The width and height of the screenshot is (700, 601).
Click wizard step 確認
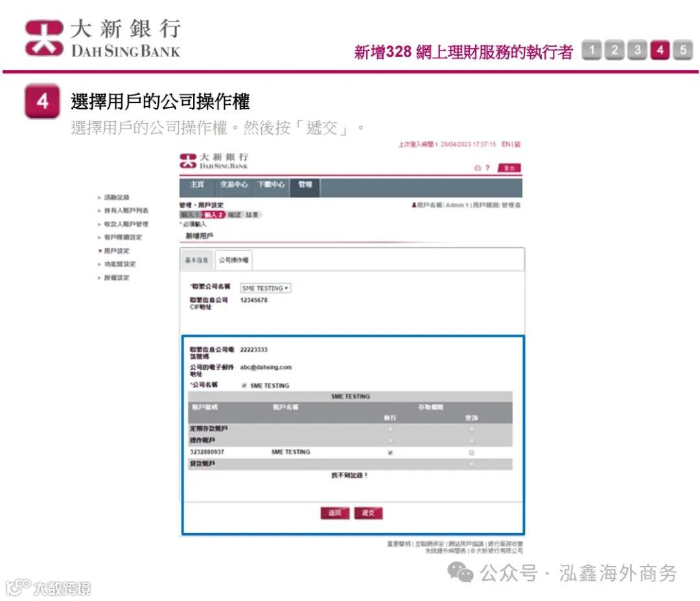pyautogui.click(x=235, y=215)
